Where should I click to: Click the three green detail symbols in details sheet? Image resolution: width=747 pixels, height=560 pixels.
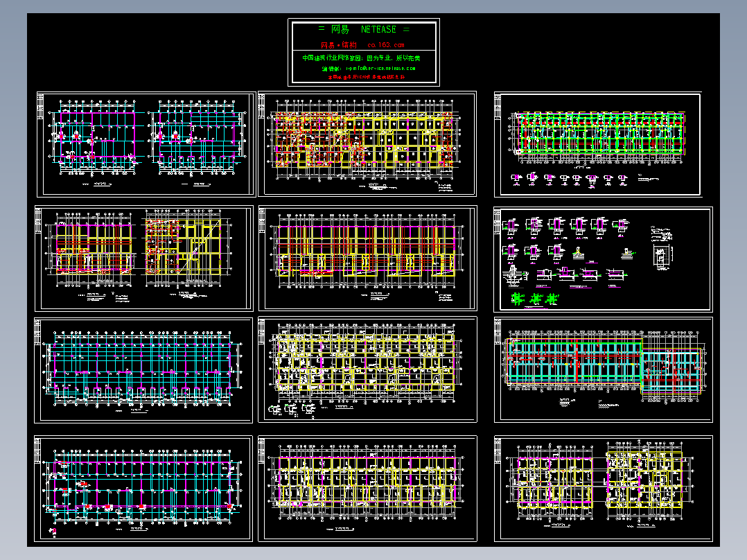coord(534,299)
